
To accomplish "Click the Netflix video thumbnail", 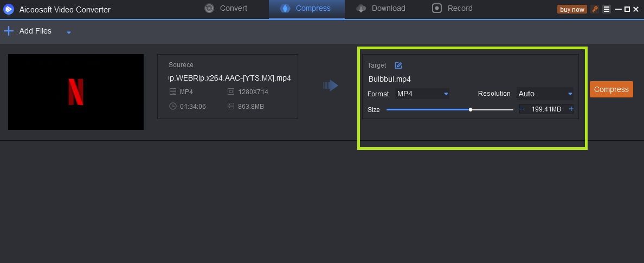I will [76, 92].
